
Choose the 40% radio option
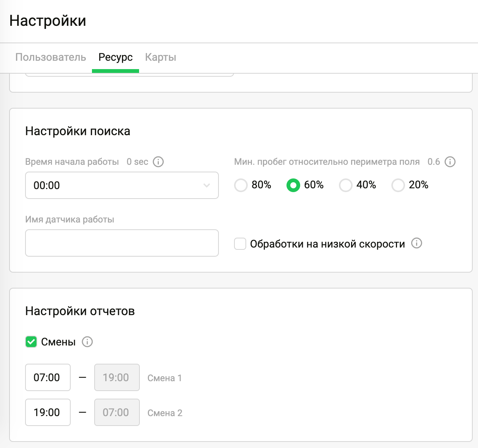click(346, 185)
